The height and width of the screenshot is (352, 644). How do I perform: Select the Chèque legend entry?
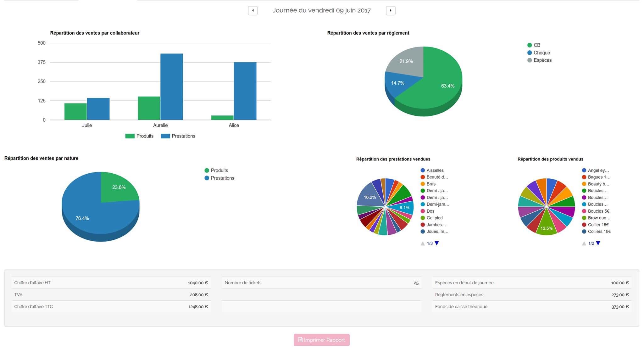[x=541, y=53]
